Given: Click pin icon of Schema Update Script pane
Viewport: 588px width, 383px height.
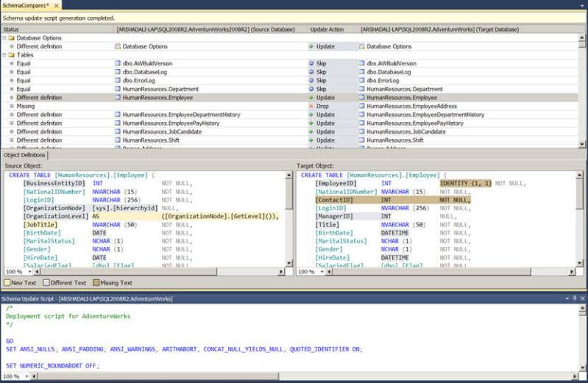Looking at the screenshot, I should 575,298.
